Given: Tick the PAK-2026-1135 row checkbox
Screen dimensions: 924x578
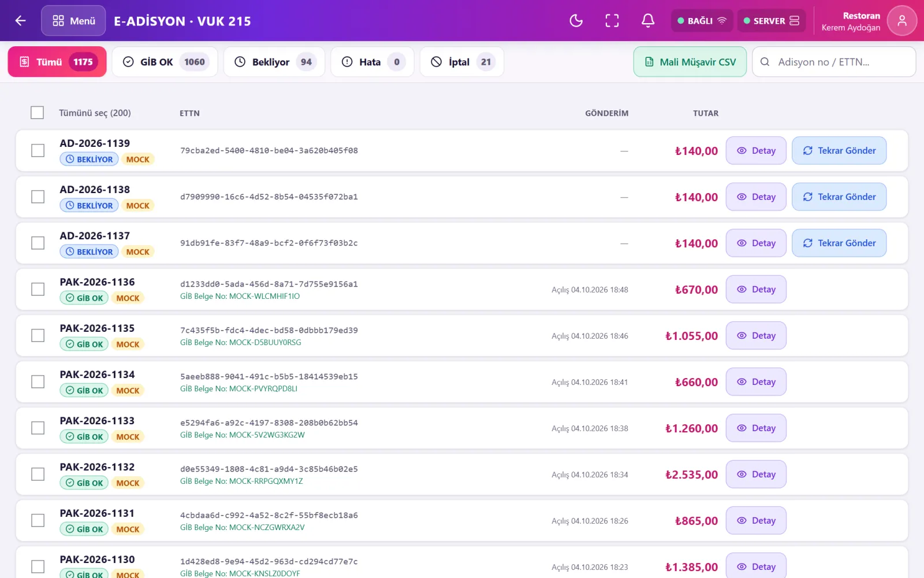Looking at the screenshot, I should tap(38, 335).
